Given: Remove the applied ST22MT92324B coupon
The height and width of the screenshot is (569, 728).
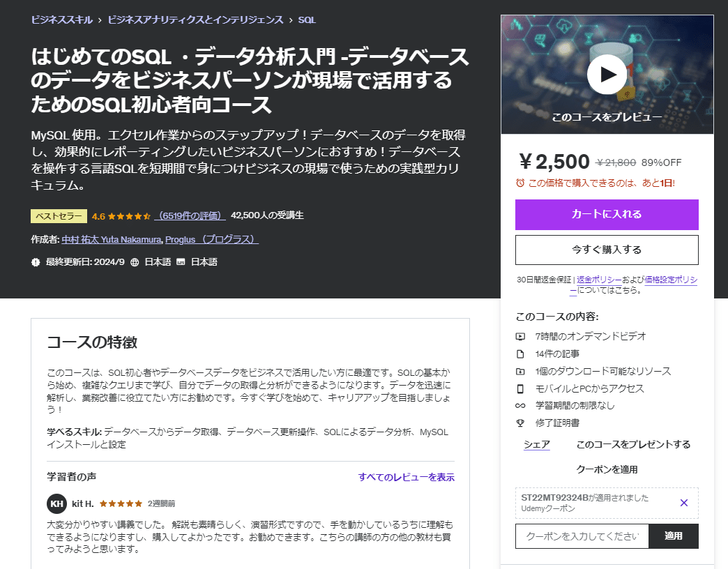Looking at the screenshot, I should 684,502.
